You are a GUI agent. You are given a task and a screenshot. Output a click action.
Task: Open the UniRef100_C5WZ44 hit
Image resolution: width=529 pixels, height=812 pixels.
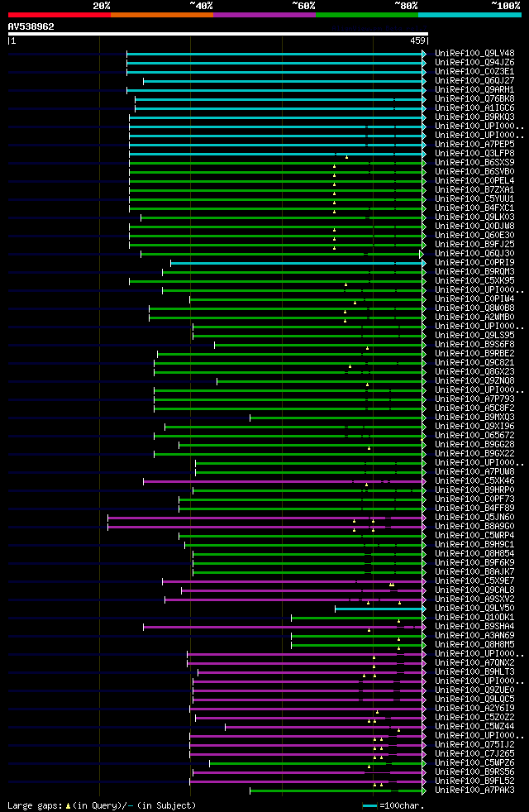coord(474,727)
